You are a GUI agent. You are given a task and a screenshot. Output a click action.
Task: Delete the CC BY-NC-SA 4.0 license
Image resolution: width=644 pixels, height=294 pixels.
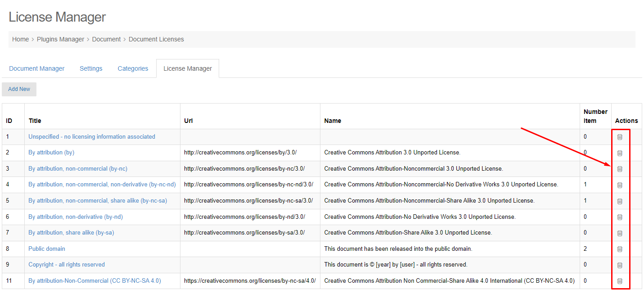[620, 281]
